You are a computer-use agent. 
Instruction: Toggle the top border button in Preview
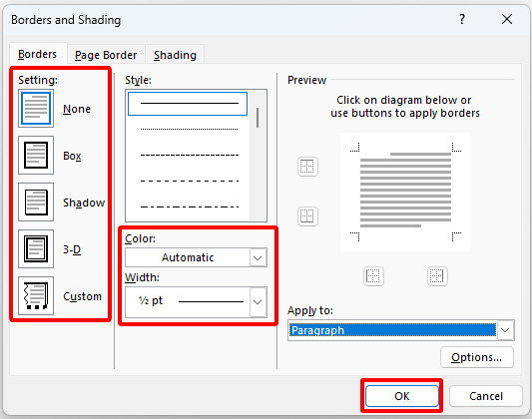(x=307, y=167)
